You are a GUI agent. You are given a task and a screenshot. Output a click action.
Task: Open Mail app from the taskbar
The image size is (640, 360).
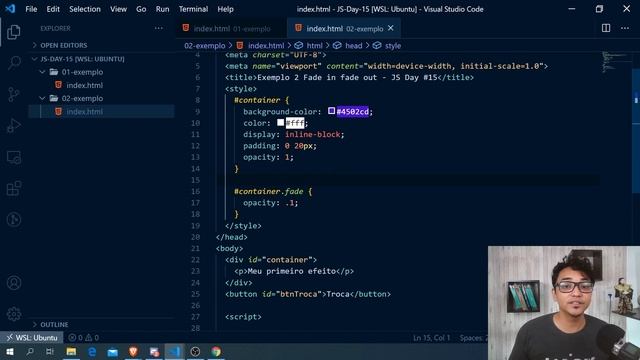[113, 351]
